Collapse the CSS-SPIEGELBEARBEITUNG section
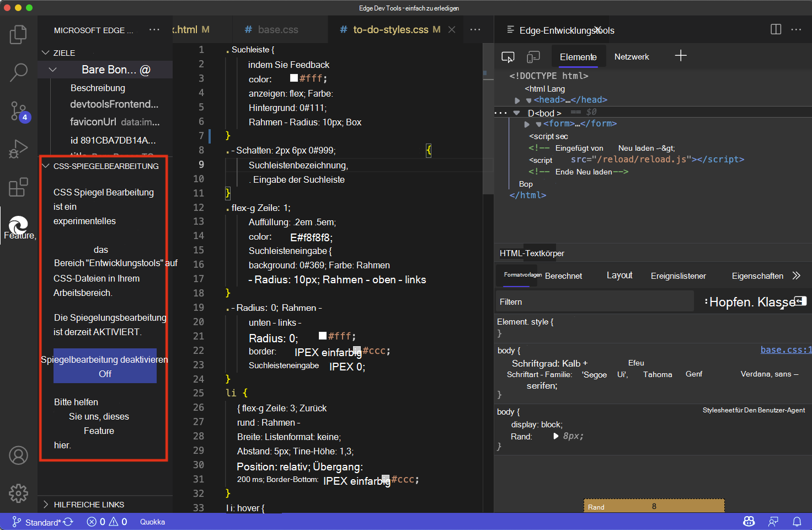The width and height of the screenshot is (812, 530). pyautogui.click(x=46, y=166)
